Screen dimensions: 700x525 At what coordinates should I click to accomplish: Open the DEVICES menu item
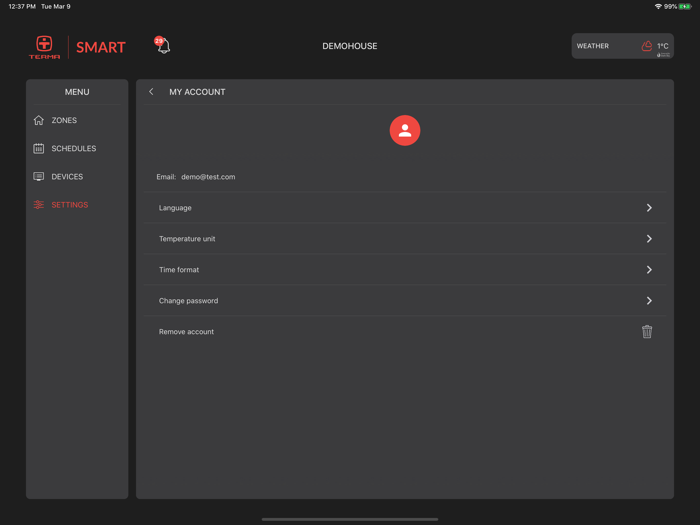click(x=77, y=176)
